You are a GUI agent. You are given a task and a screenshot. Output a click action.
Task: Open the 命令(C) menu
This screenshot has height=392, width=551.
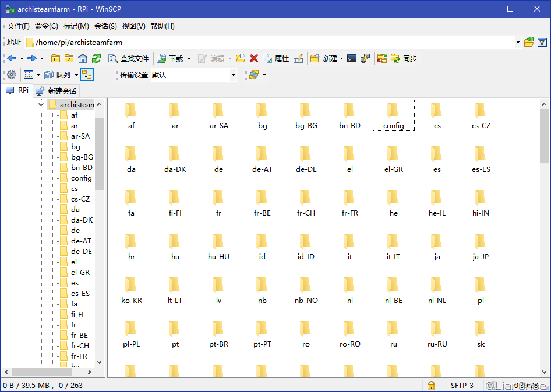pyautogui.click(x=47, y=26)
